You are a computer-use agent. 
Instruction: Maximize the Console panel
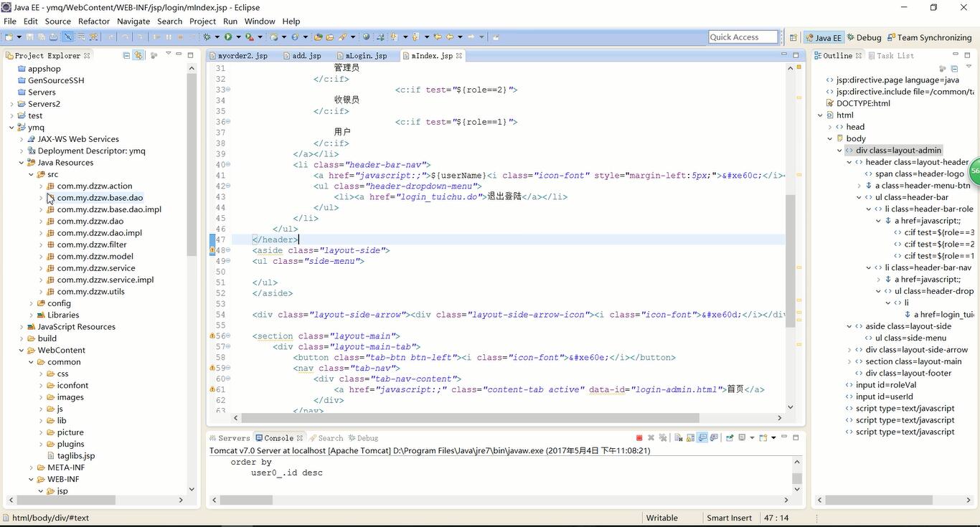pyautogui.click(x=796, y=437)
